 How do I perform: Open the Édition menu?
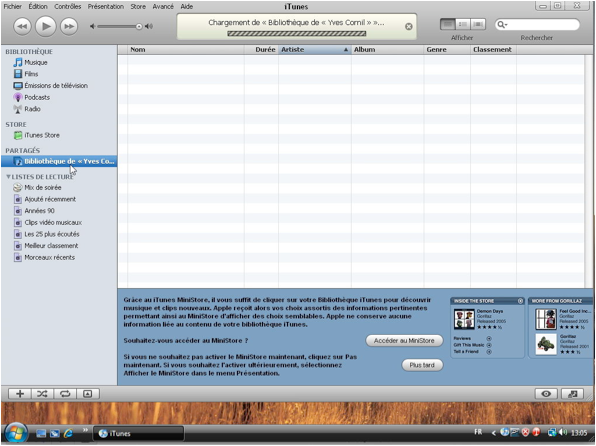click(x=38, y=6)
